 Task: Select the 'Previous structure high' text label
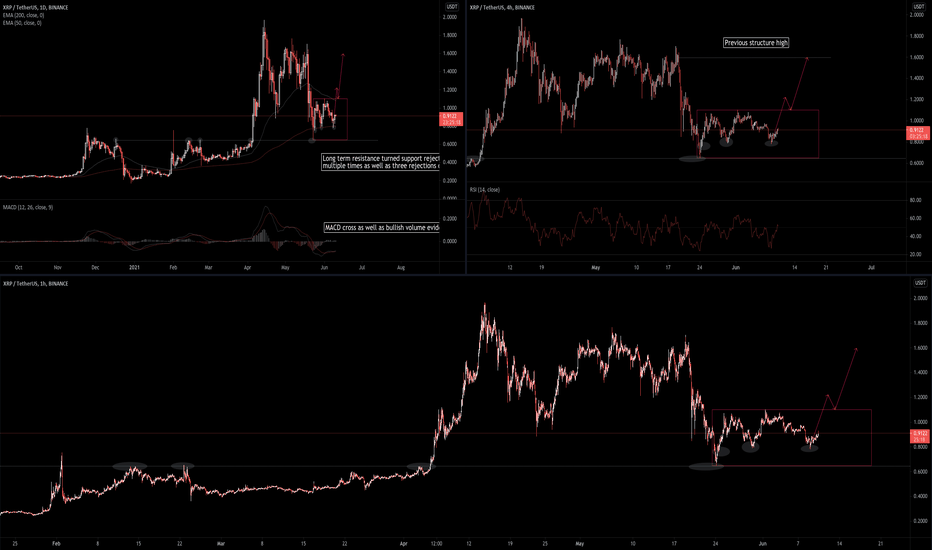[x=756, y=43]
